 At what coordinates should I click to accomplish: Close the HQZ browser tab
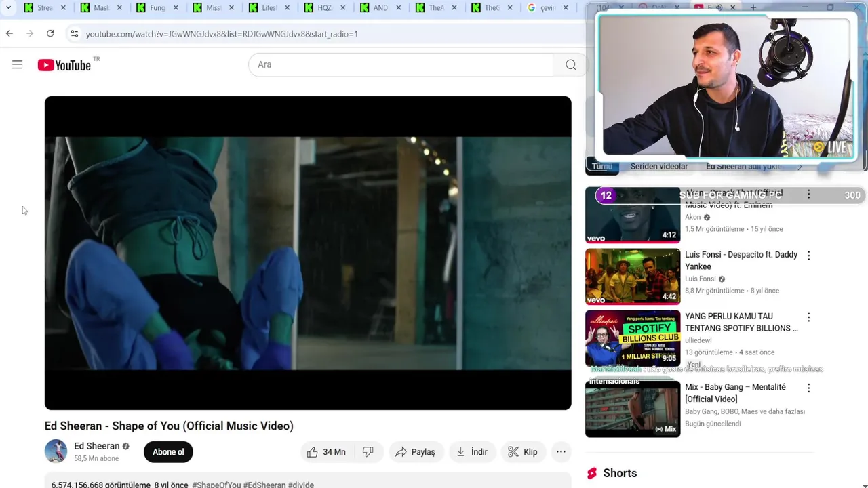[343, 8]
